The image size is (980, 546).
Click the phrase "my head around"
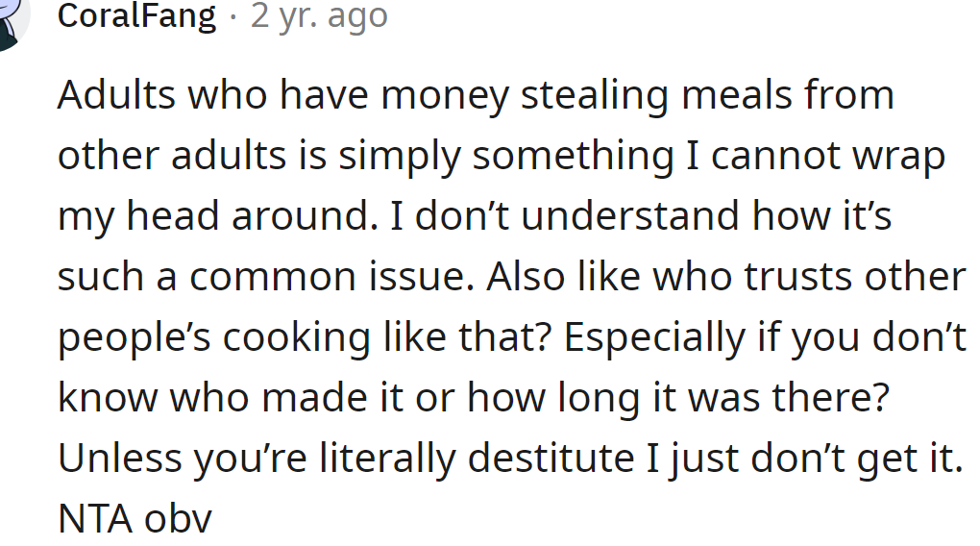[211, 216]
